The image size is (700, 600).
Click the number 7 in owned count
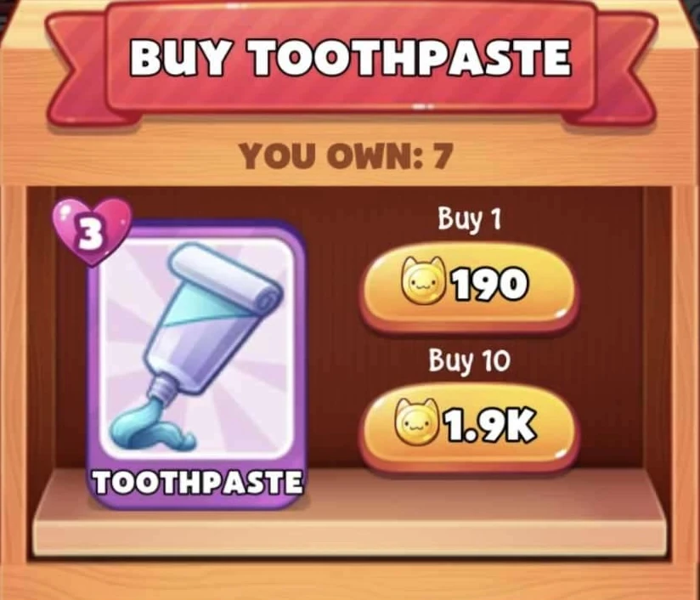click(x=441, y=156)
